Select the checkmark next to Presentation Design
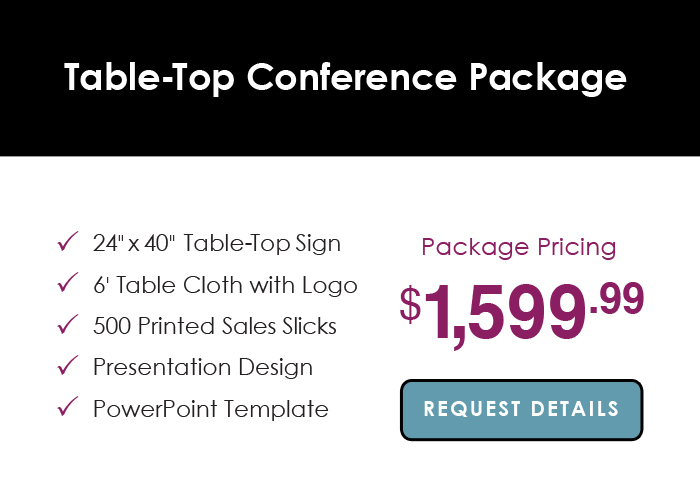Image resolution: width=700 pixels, height=500 pixels. 69,366
